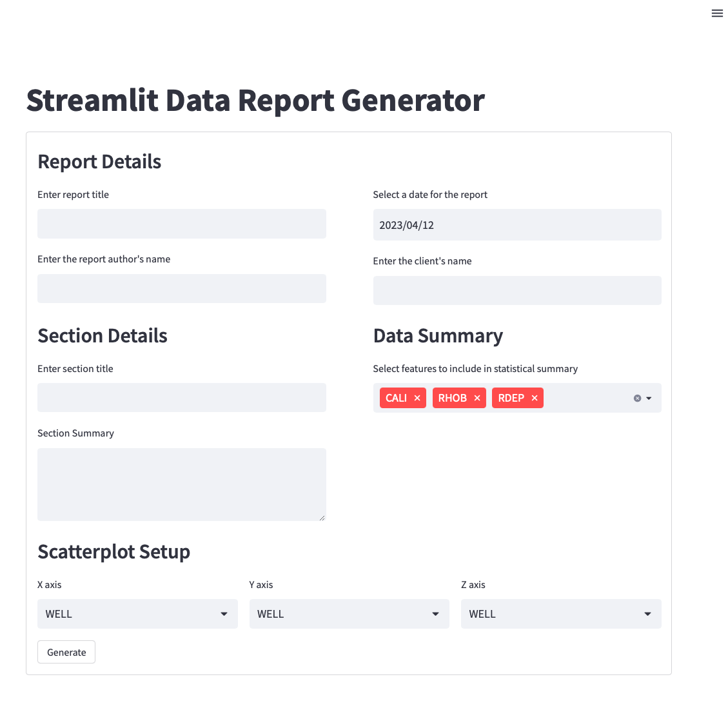Click the client's name input field
The image size is (728, 708).
point(517,290)
